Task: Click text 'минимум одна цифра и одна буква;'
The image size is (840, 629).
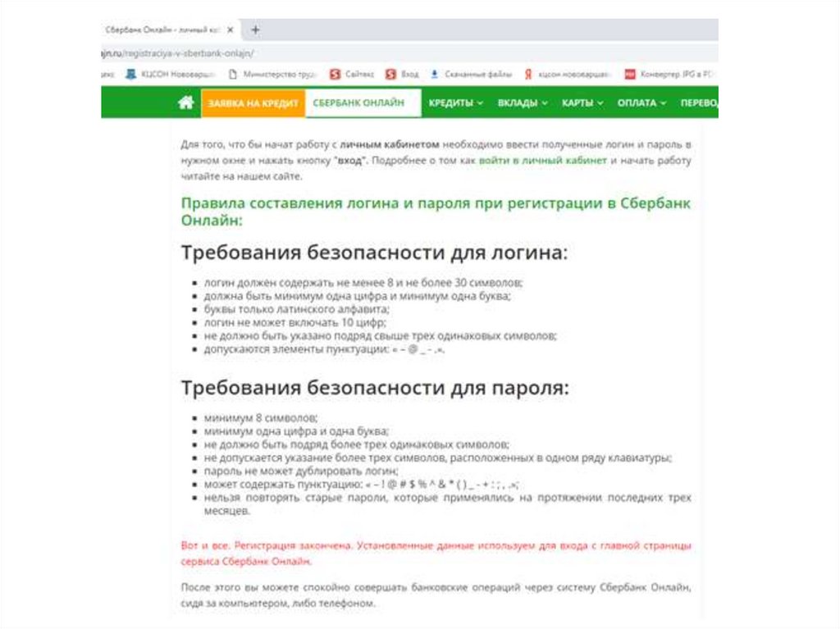Action: (x=296, y=431)
